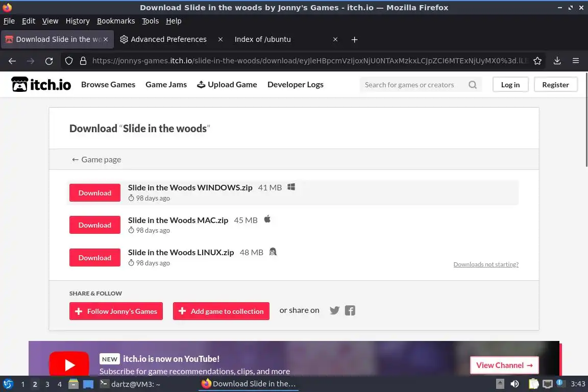Open Game Jams
Viewport: 588px width, 392px height.
(x=166, y=85)
